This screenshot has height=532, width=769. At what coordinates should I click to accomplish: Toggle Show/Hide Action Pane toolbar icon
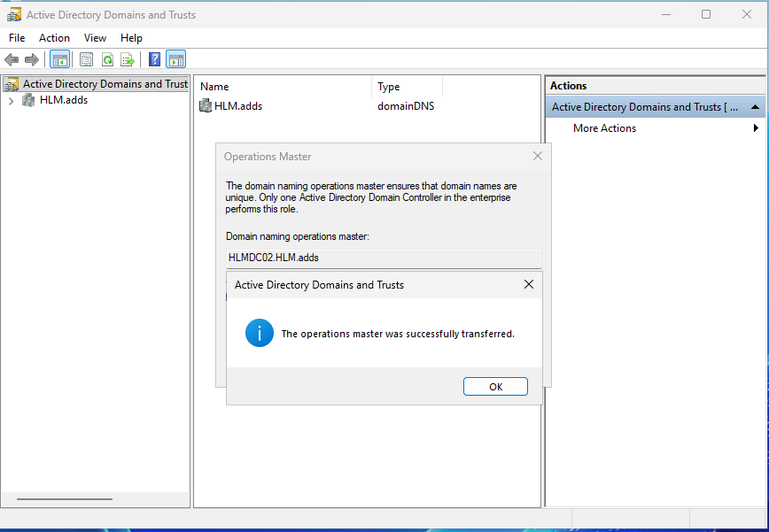(x=175, y=59)
